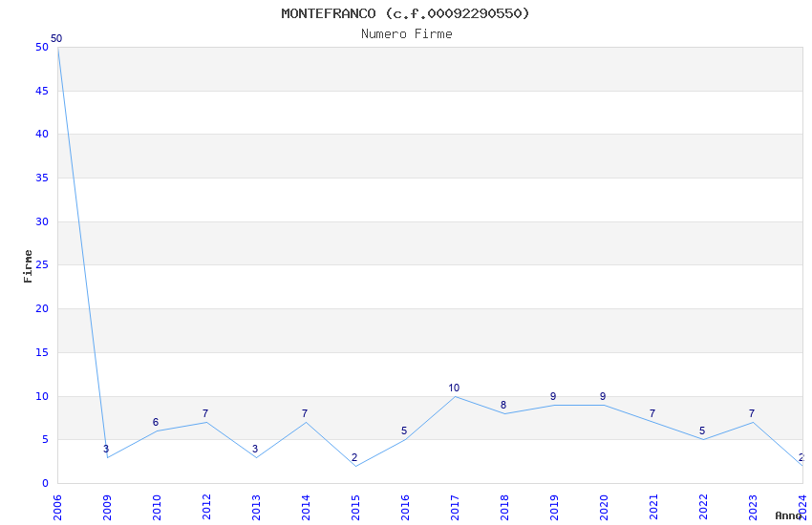The height and width of the screenshot is (525, 812).
Task: Click the y-axis tick label 45
Action: coord(42,91)
